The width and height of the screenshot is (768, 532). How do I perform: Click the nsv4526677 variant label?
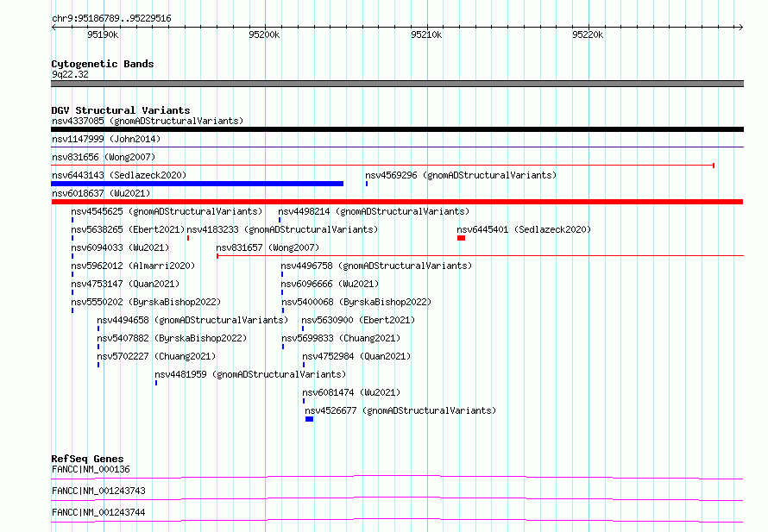pyautogui.click(x=400, y=410)
